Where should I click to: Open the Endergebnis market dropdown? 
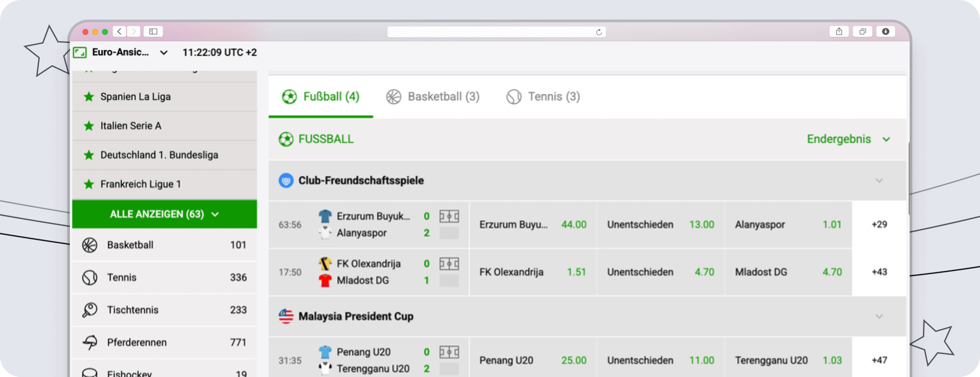[848, 139]
